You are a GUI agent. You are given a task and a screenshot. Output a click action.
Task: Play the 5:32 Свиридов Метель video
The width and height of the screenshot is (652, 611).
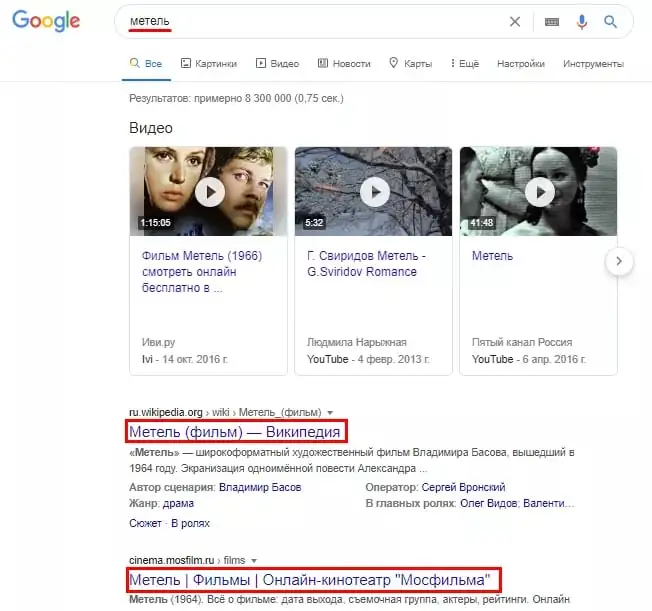[x=373, y=191]
